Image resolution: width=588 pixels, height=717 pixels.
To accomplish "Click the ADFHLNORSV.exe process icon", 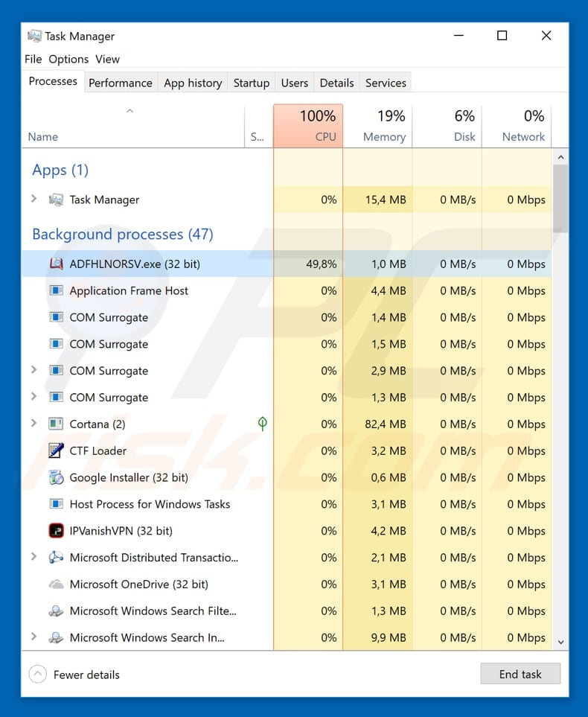I will point(56,264).
